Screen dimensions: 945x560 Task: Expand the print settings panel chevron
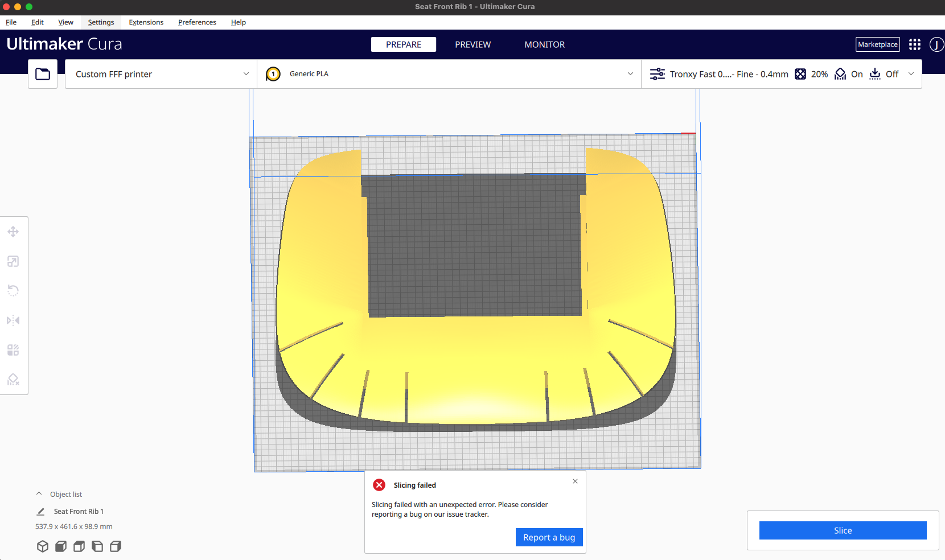pyautogui.click(x=911, y=74)
